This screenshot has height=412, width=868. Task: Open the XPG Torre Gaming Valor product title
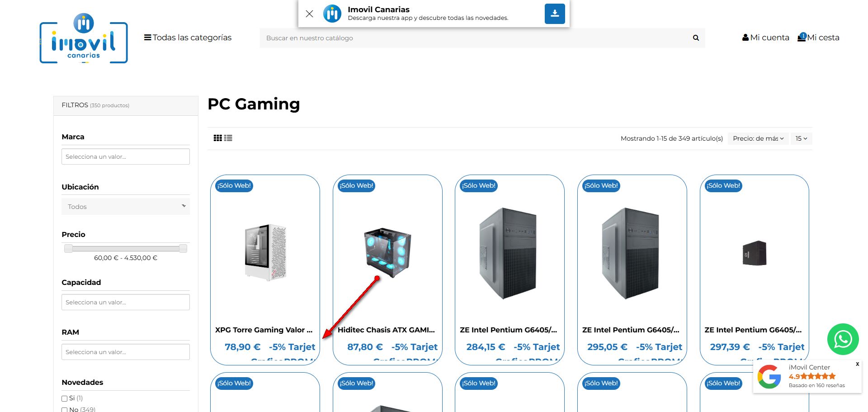[264, 330]
